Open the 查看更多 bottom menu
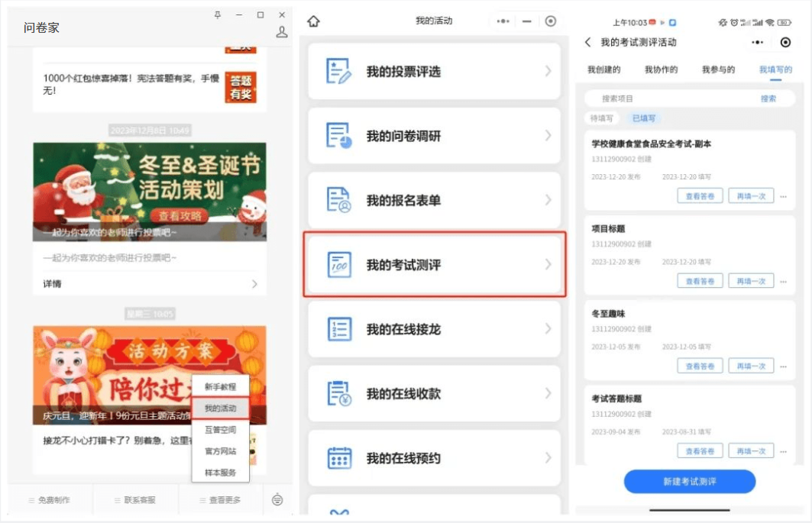The width and height of the screenshot is (812, 523). point(221,499)
